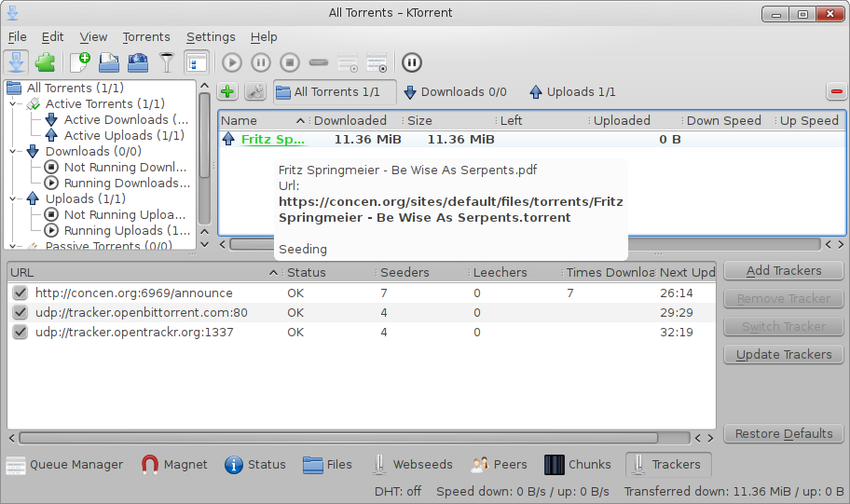Switch to the Chunks tab
This screenshot has width=850, height=504.
(577, 465)
